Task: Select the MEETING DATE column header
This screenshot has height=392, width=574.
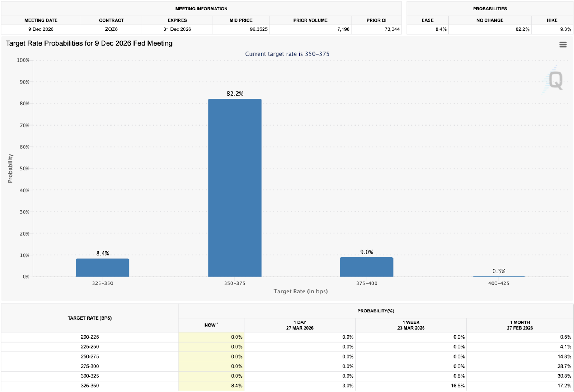Action: (41, 20)
